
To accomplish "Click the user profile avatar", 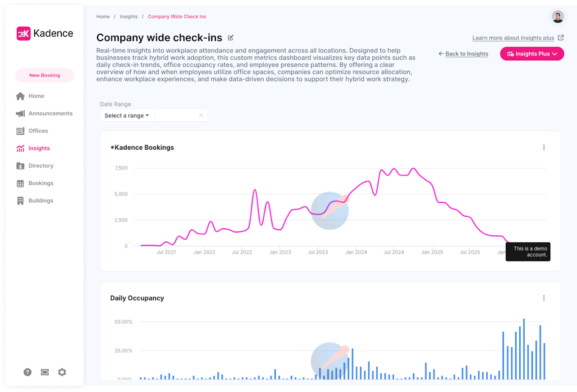I will tap(558, 17).
